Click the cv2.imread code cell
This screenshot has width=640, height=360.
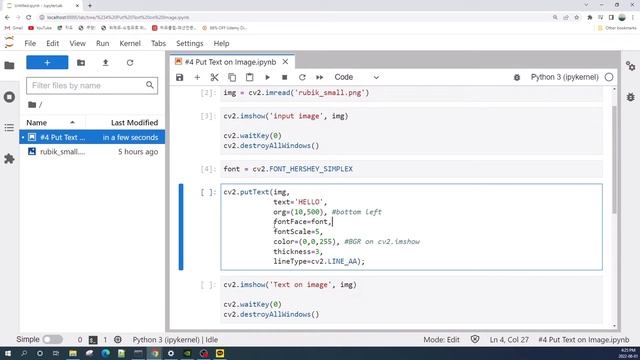[x=411, y=93]
